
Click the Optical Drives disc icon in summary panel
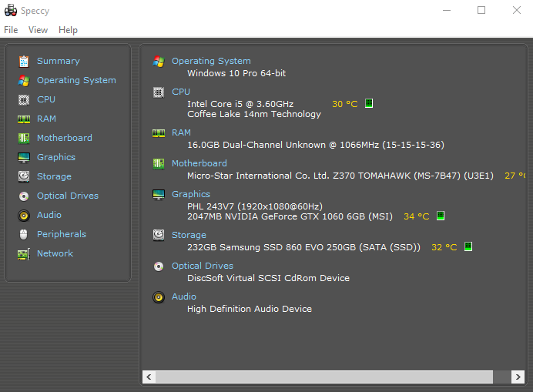[x=159, y=266]
